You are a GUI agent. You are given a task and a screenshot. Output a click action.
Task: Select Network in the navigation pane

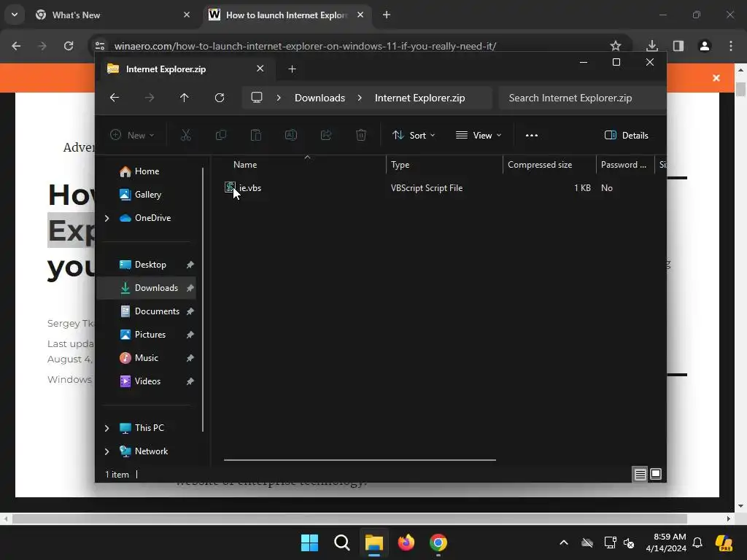click(x=151, y=451)
